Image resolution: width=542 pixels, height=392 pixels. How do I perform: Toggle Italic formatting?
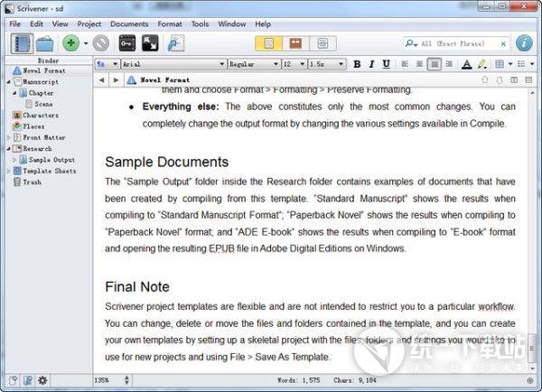pos(371,64)
